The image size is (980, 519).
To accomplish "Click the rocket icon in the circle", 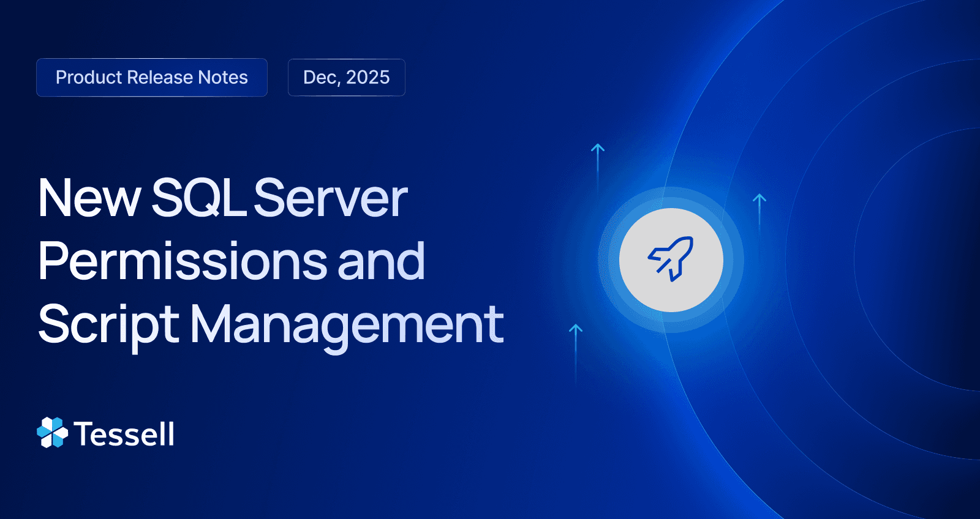I will [x=671, y=259].
